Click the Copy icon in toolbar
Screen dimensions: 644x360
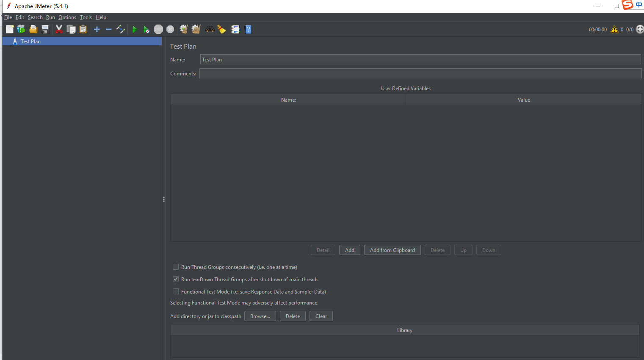71,29
